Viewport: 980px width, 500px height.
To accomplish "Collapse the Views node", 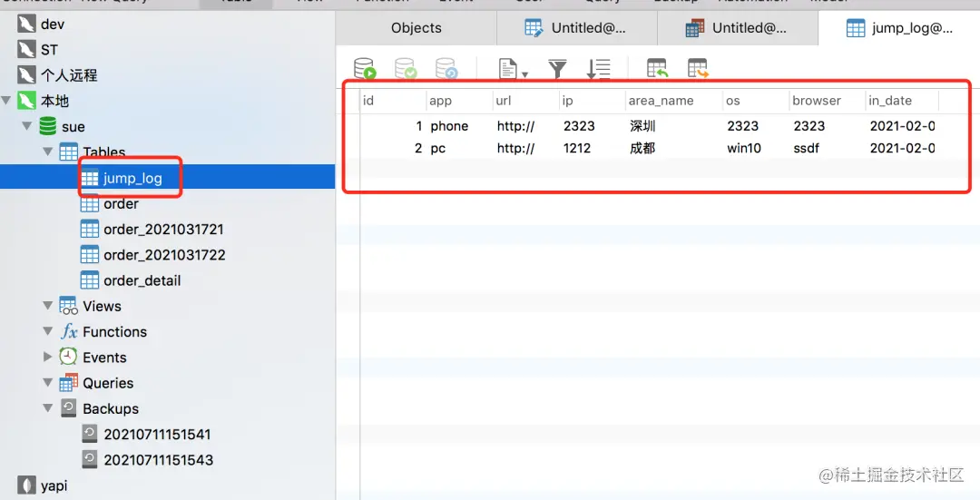I will tap(47, 306).
